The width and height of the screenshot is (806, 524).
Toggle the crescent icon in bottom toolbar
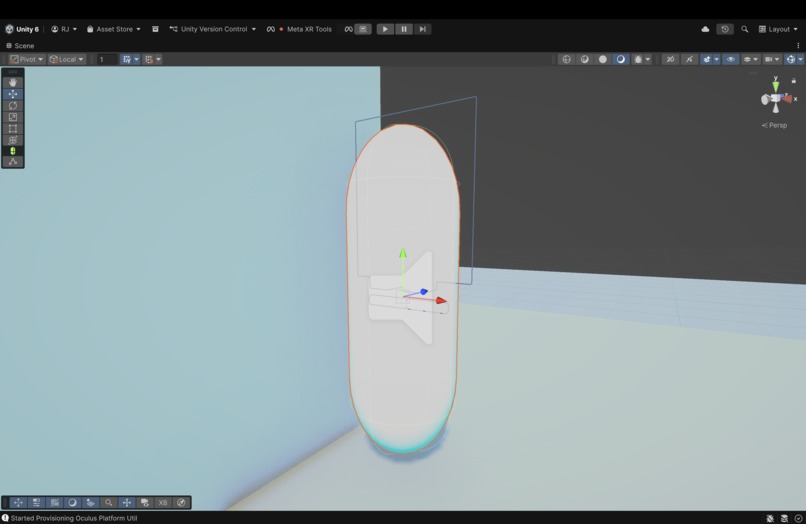click(72, 502)
